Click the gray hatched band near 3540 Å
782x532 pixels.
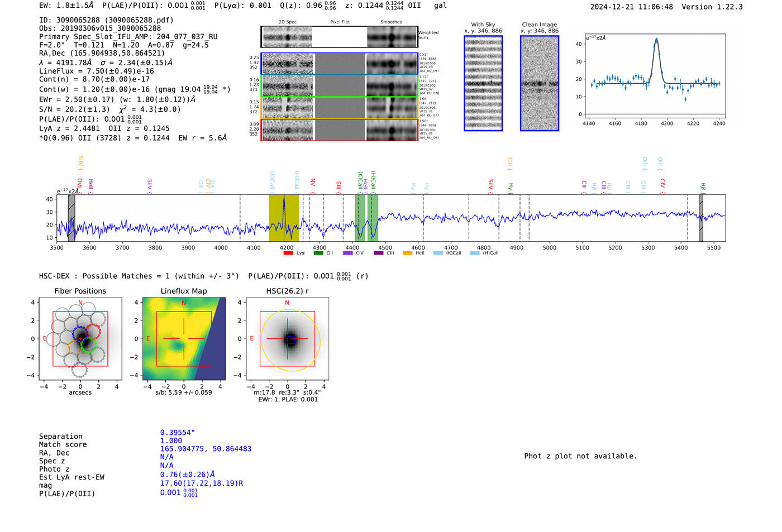tap(71, 218)
